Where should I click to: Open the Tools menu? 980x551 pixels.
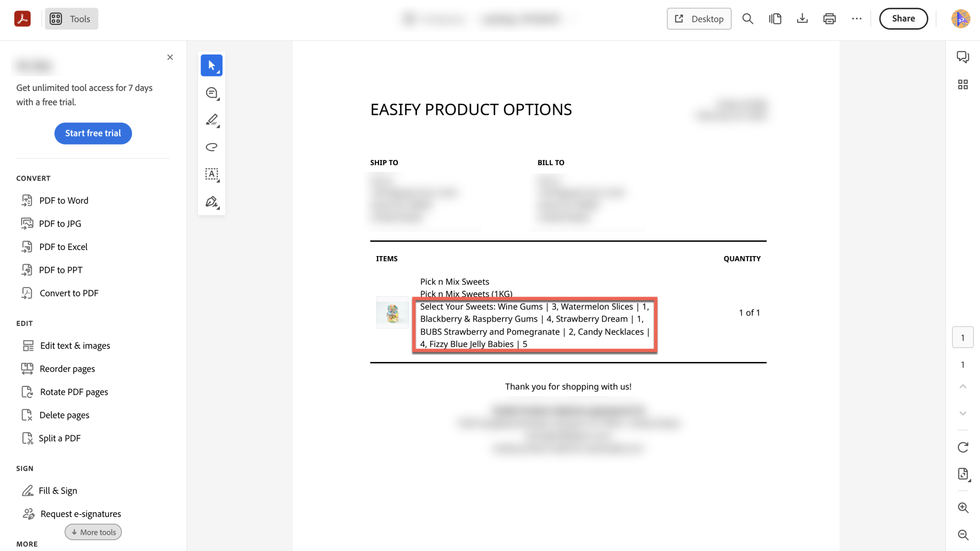(x=71, y=19)
